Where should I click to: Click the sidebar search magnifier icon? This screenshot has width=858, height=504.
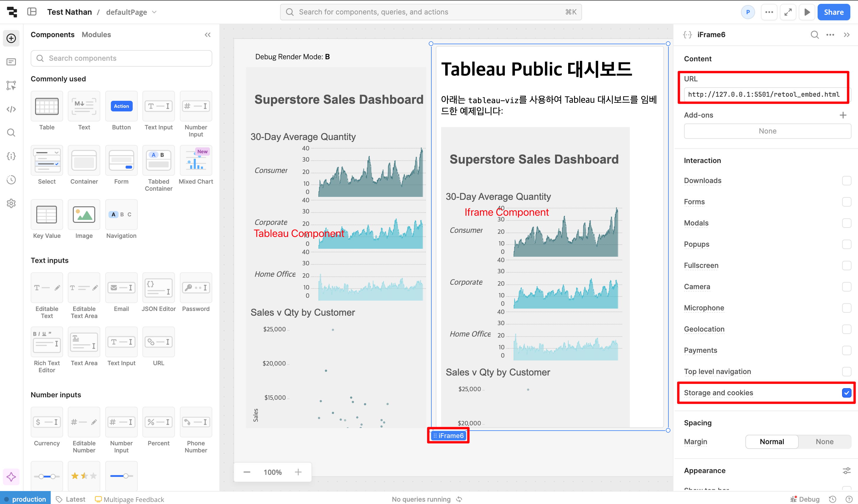[11, 133]
